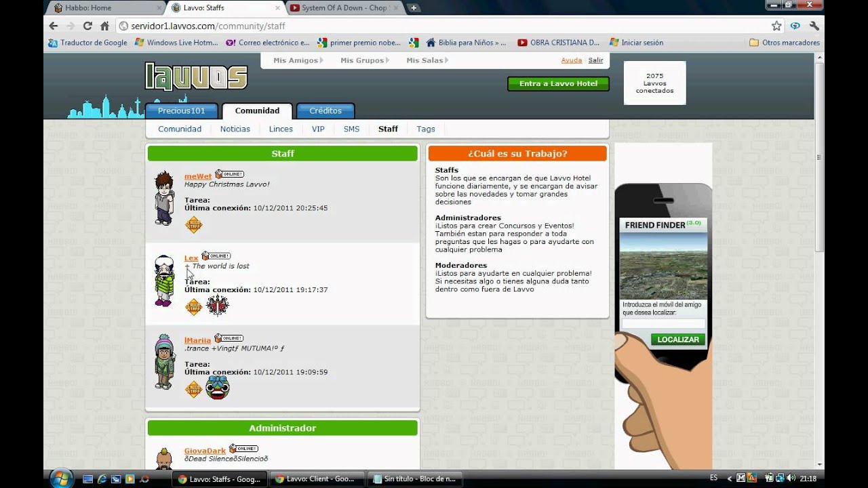
Task: Select the Comunidad main tab
Action: (x=257, y=111)
